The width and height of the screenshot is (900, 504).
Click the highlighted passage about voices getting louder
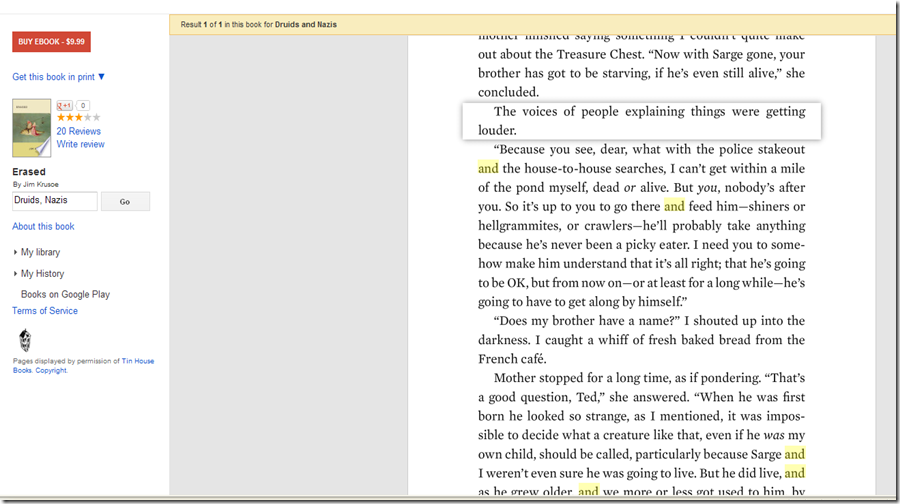[642, 121]
